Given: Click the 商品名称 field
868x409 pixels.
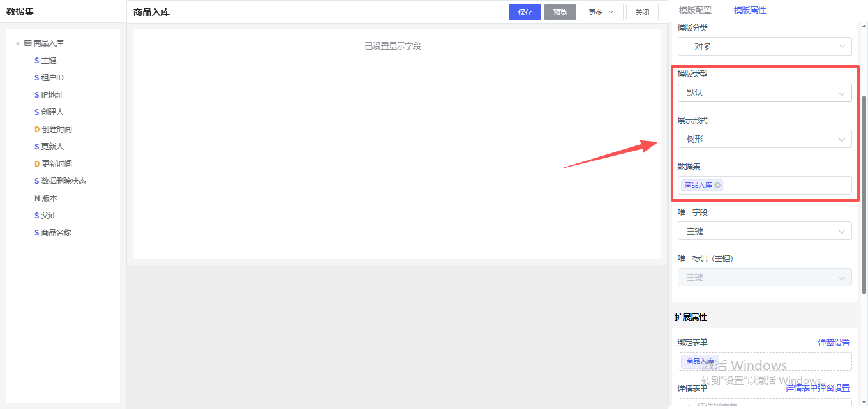Looking at the screenshot, I should 56,233.
